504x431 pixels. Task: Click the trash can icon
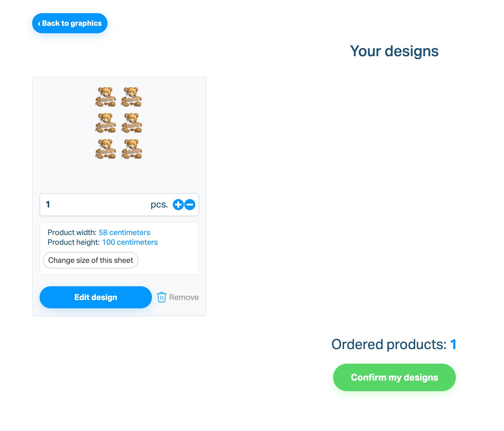(x=162, y=297)
